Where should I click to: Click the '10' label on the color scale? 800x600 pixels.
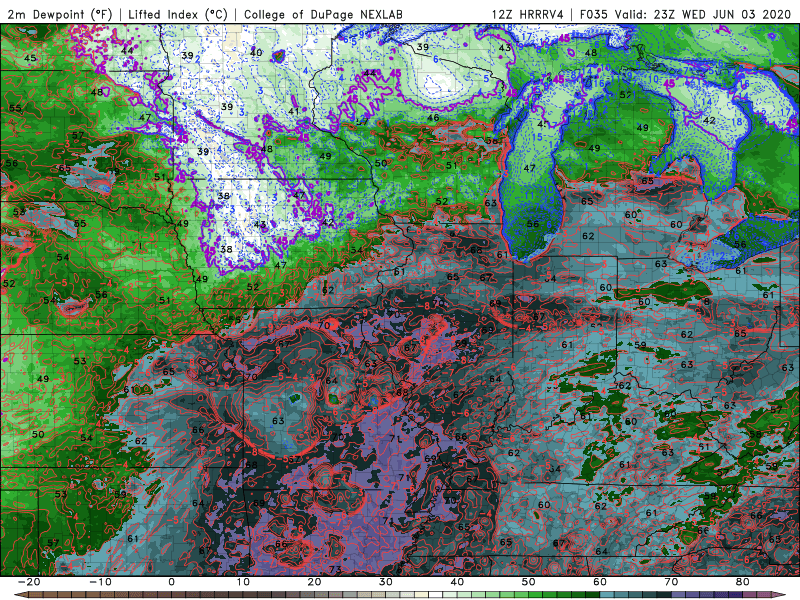click(x=243, y=582)
